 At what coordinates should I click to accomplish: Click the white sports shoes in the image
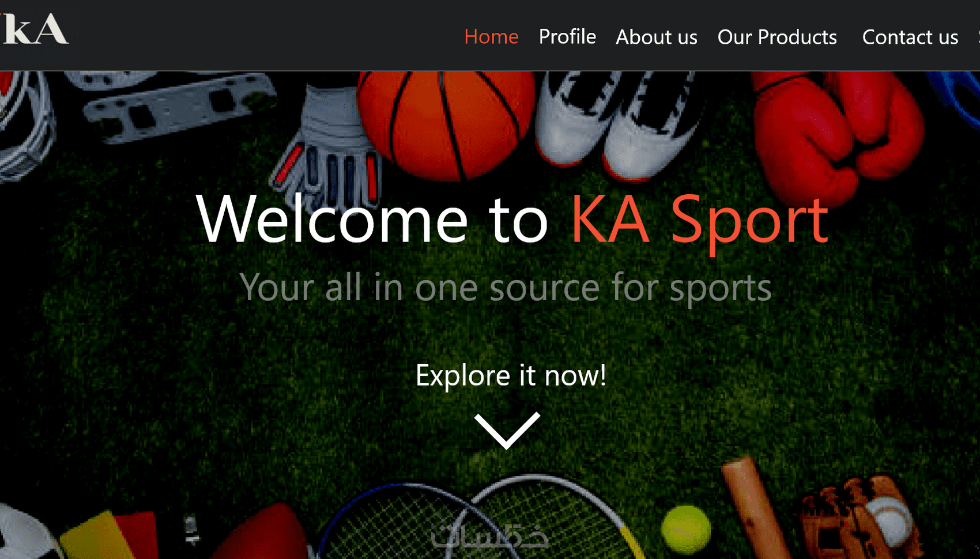point(617,122)
